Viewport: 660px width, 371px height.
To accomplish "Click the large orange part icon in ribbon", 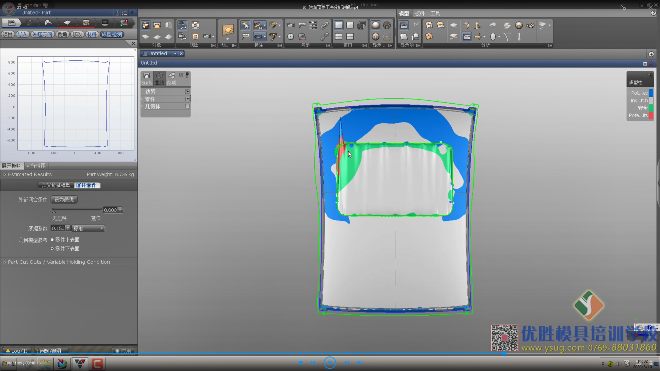I will point(228,30).
